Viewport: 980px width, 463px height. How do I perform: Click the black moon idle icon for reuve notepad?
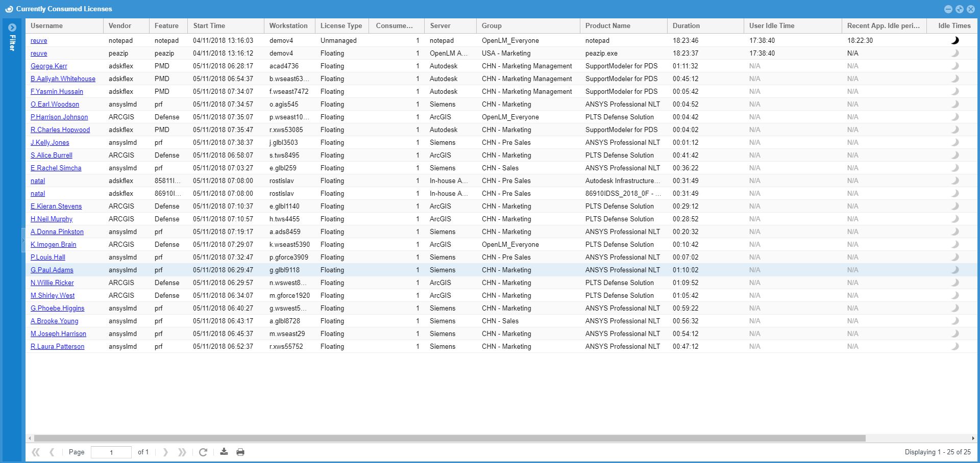pos(954,40)
